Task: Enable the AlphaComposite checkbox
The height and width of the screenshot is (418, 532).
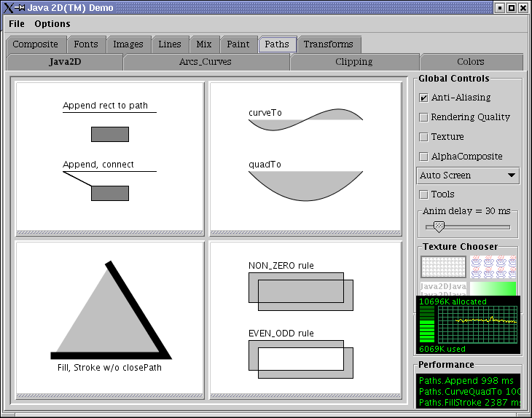Action: tap(424, 157)
